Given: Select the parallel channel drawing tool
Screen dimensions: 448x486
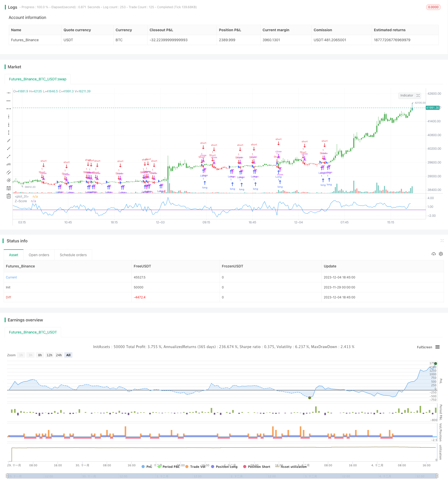Looking at the screenshot, I should pyautogui.click(x=9, y=172).
